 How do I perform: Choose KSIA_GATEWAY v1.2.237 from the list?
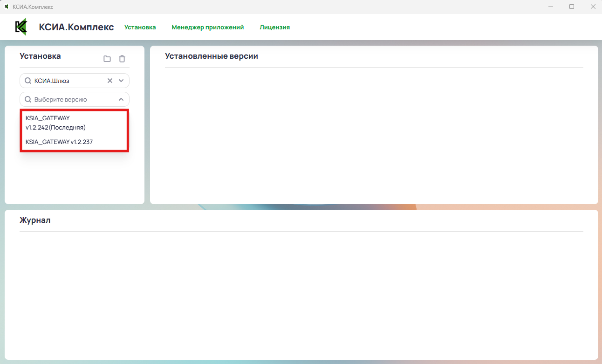click(x=59, y=142)
